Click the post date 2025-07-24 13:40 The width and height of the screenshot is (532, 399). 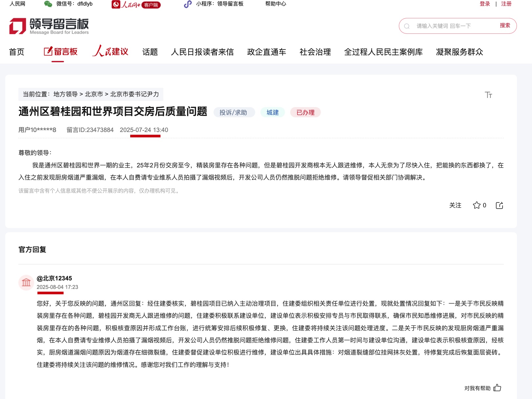click(144, 130)
